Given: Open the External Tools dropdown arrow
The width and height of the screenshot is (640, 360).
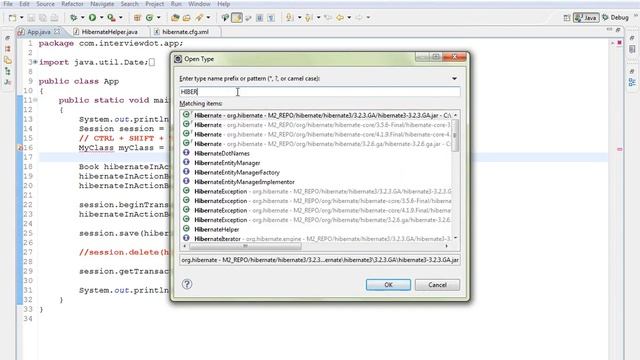Looking at the screenshot, I should (x=120, y=18).
